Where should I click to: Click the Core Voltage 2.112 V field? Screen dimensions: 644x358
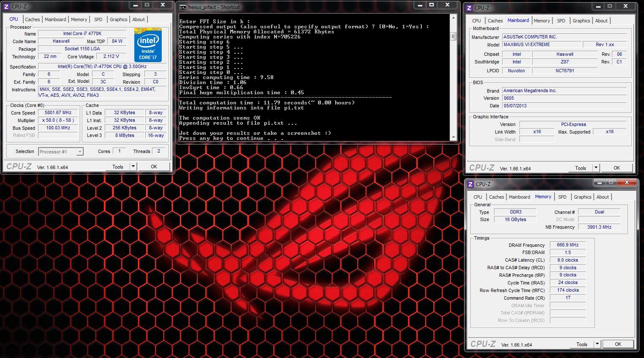click(x=111, y=57)
